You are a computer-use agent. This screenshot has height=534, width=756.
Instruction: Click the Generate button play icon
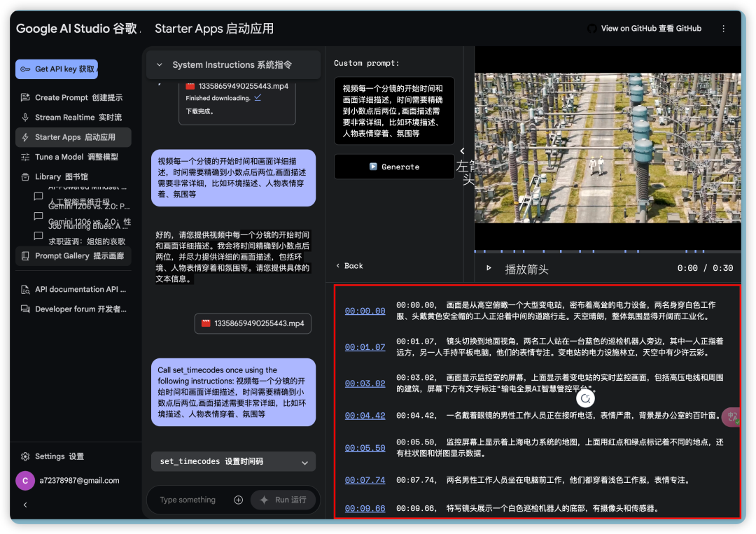[373, 167]
